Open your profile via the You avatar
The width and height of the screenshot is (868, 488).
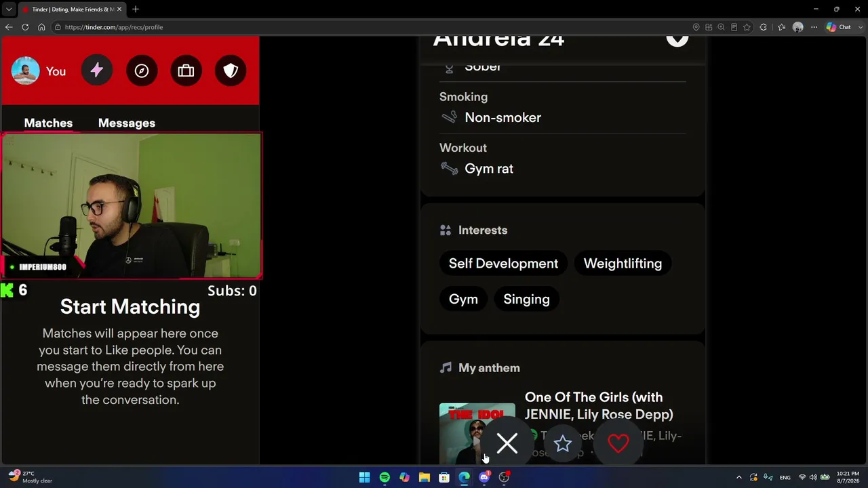(39, 71)
